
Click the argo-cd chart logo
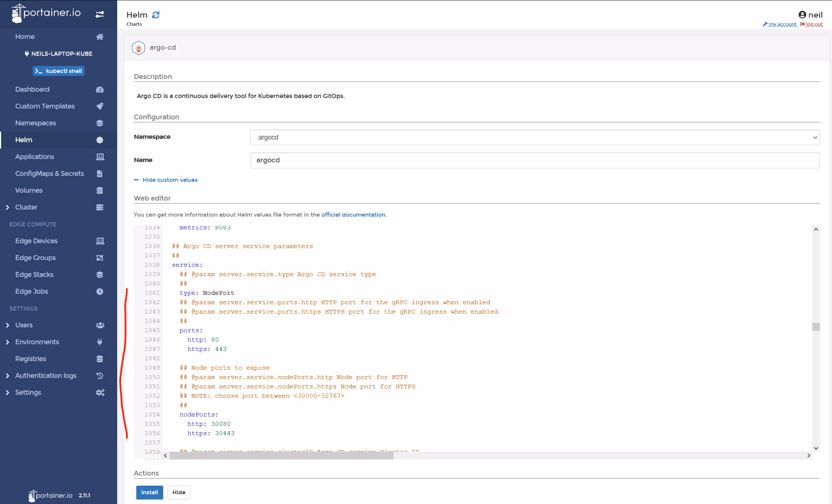pos(139,48)
